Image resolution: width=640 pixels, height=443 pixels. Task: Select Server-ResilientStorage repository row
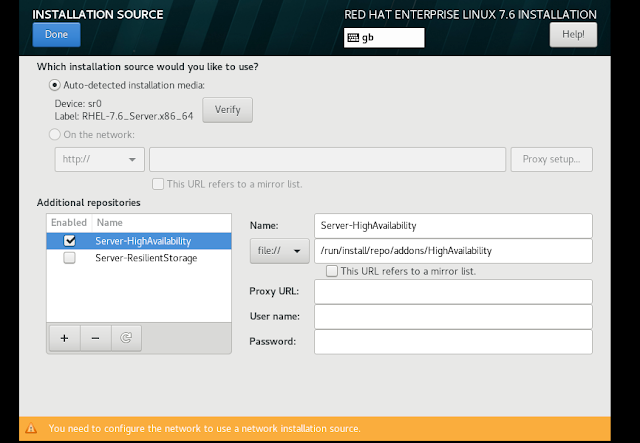point(139,258)
